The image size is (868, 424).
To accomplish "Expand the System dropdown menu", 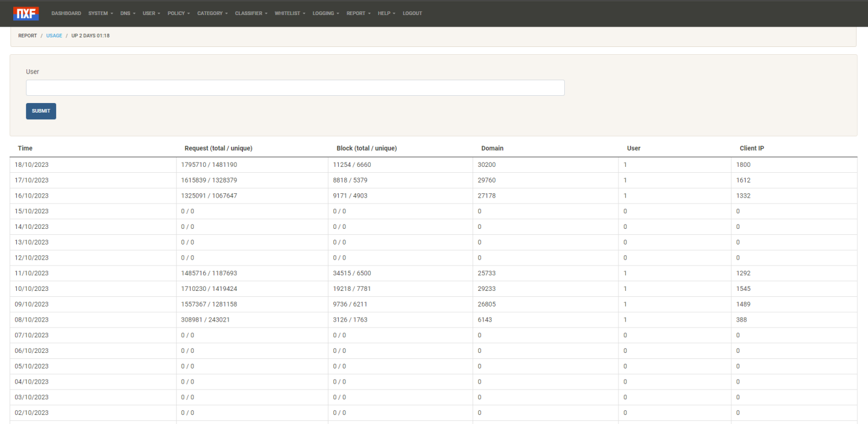I will click(x=100, y=13).
